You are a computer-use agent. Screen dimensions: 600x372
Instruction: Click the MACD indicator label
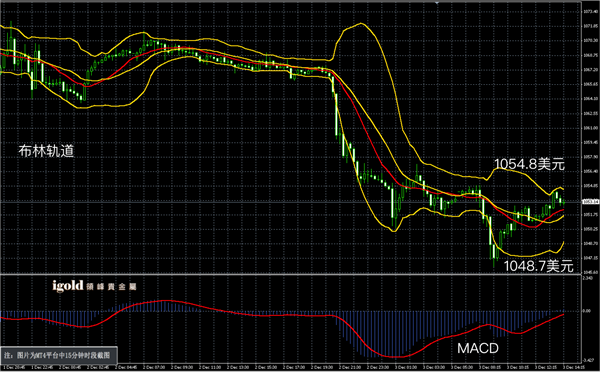(x=478, y=348)
